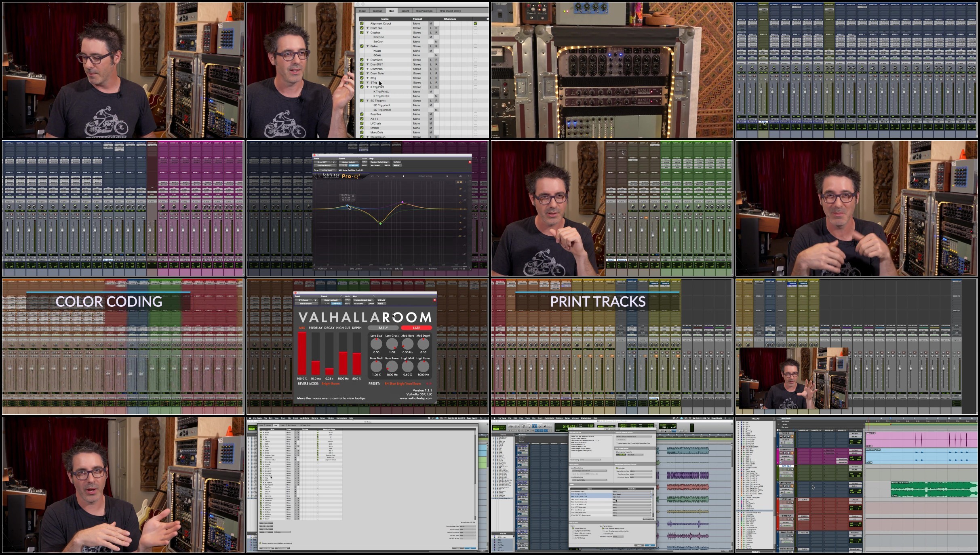The width and height of the screenshot is (980, 555).
Task: Uncheck the Alignment Output bus checkbox
Action: [362, 23]
